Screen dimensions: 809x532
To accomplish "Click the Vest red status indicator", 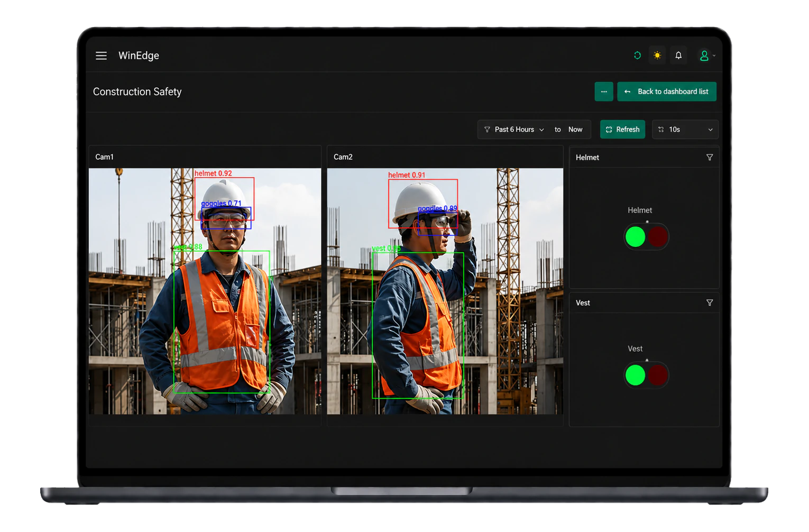I will [658, 375].
